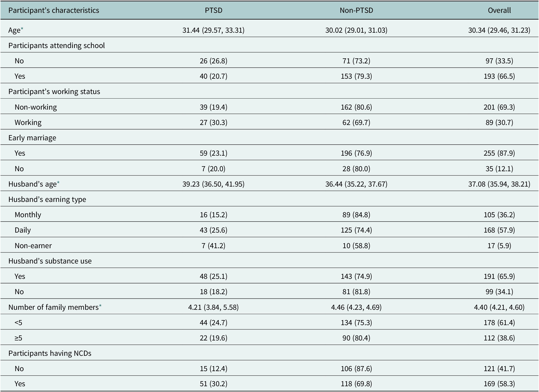Click the Non-PTSD column header

click(x=356, y=10)
